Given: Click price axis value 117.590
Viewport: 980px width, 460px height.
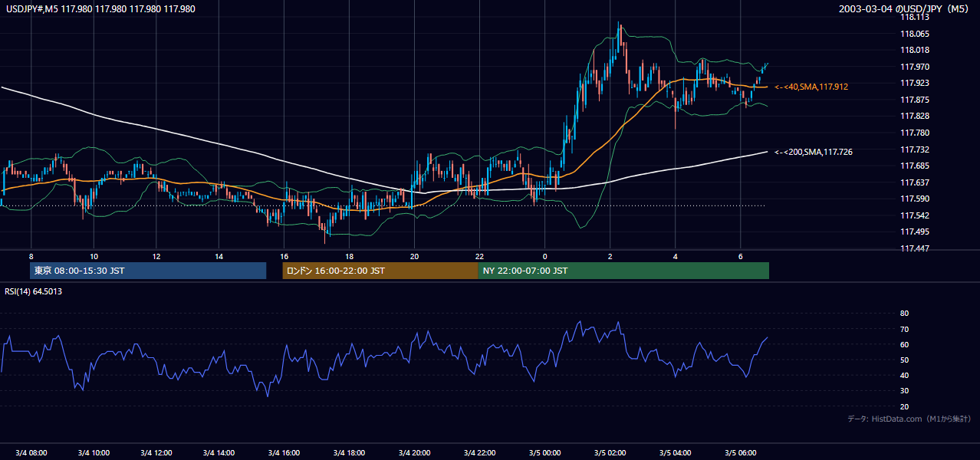Looking at the screenshot, I should pos(914,199).
